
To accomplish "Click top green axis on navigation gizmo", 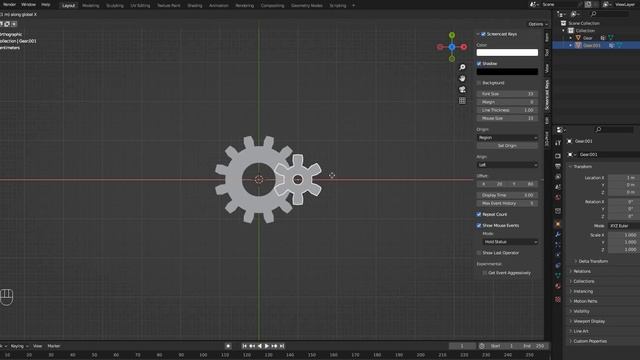I will pos(452,35).
